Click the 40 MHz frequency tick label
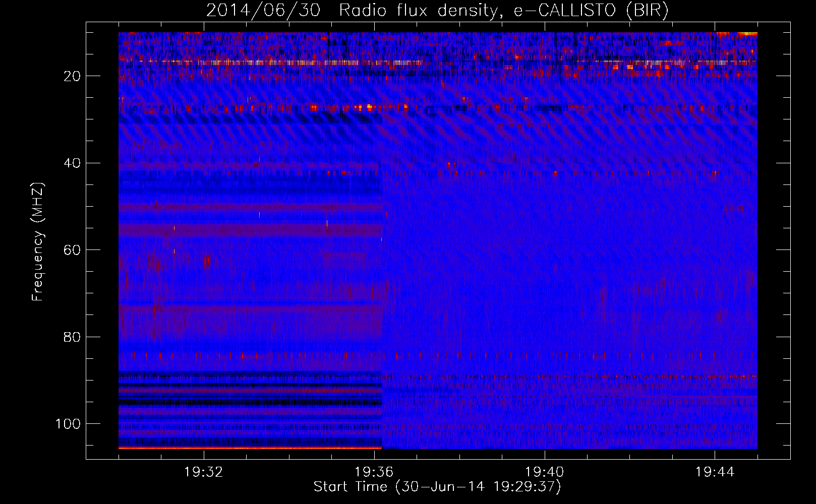Screen dimensions: 816x504 (x=73, y=163)
